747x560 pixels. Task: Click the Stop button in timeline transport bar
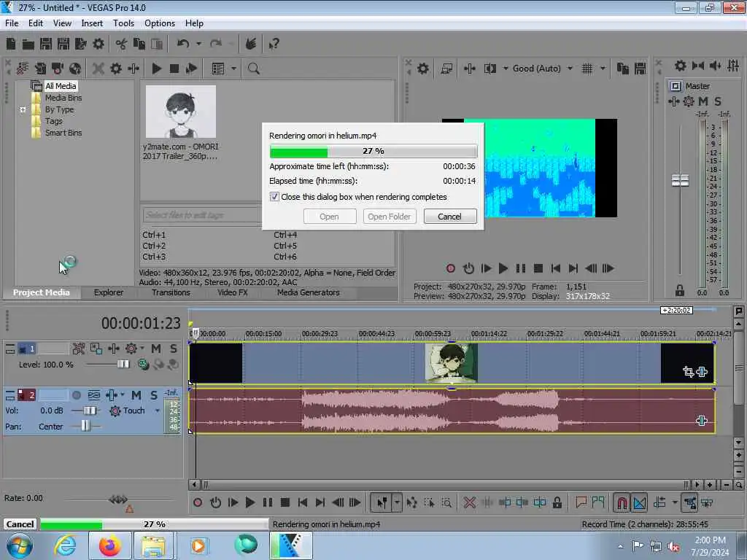click(x=285, y=502)
